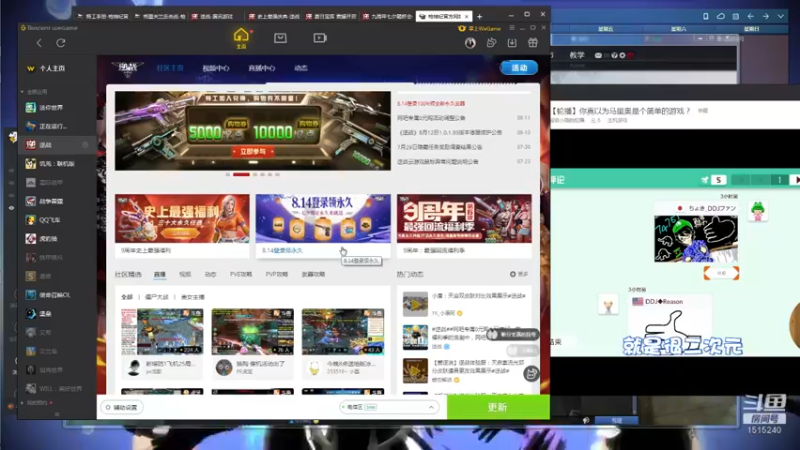Open the 8月12日 version maintenance announcement
The width and height of the screenshot is (800, 450).
click(x=449, y=133)
